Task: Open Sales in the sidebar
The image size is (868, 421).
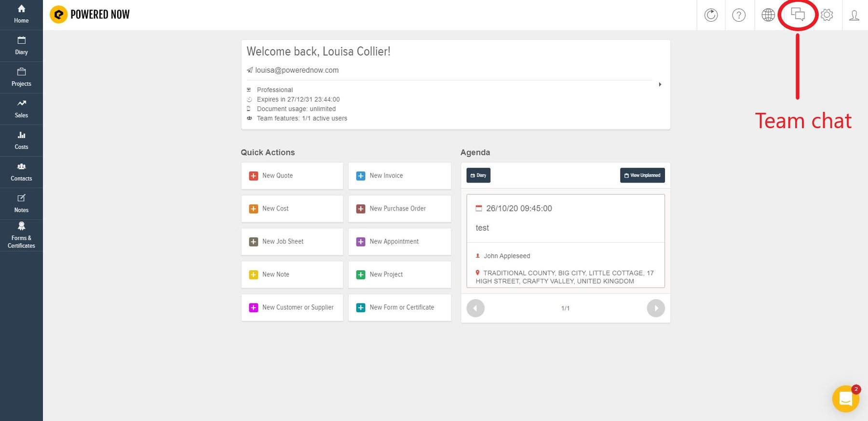Action: click(21, 109)
